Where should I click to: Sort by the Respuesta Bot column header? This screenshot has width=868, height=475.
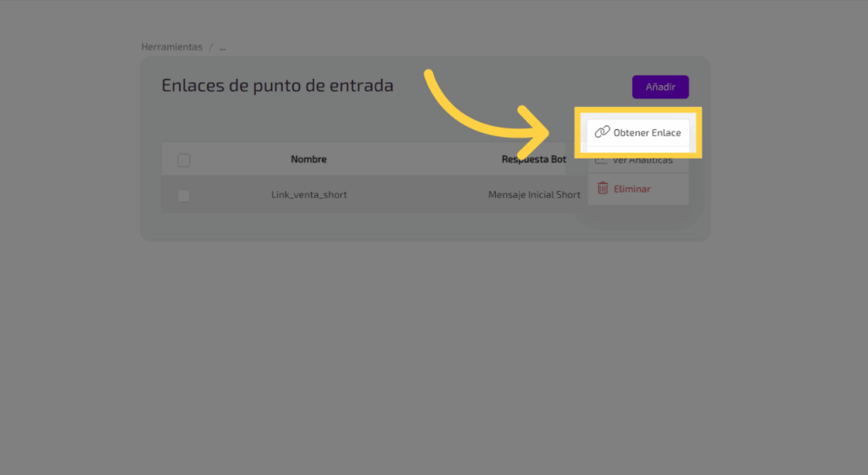[x=533, y=159]
